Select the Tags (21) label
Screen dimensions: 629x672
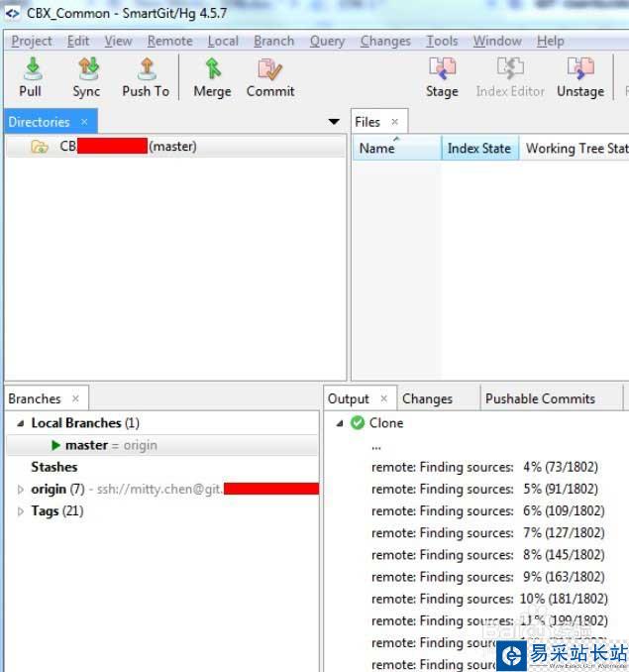pos(57,511)
